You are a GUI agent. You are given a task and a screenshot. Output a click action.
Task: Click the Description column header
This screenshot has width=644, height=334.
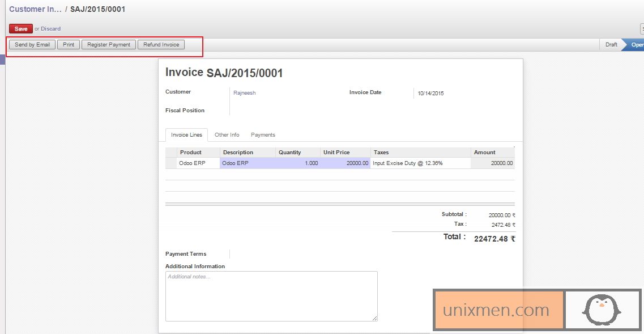pyautogui.click(x=248, y=152)
